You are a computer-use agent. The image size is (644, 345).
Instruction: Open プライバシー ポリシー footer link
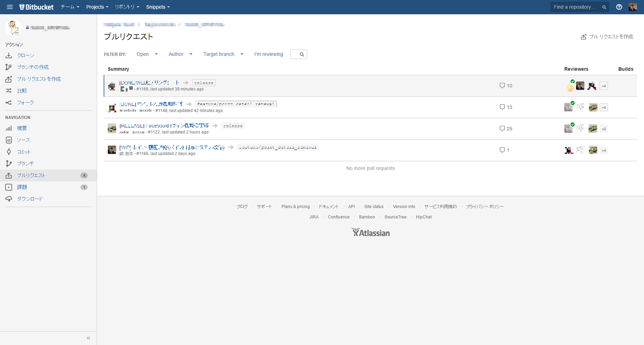click(485, 207)
